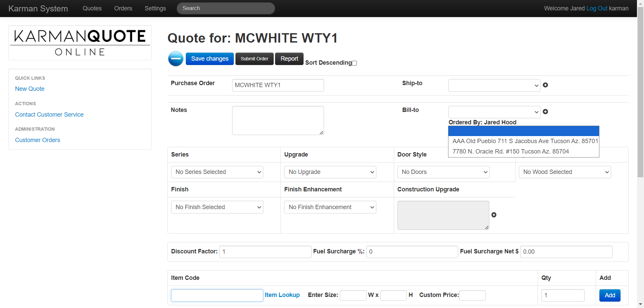Click the blue Add item button
The width and height of the screenshot is (644, 308).
click(610, 295)
